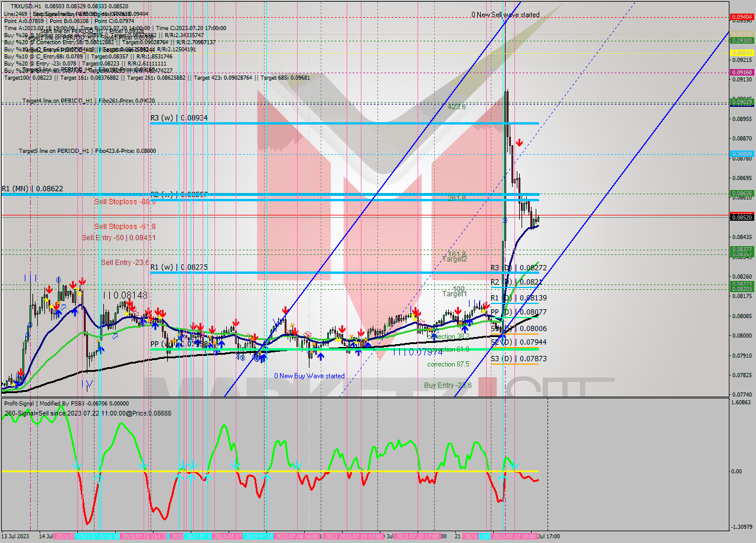Select the 'S3 (D) | 0.07873' pivot level label
756x543 pixels.
[520, 358]
